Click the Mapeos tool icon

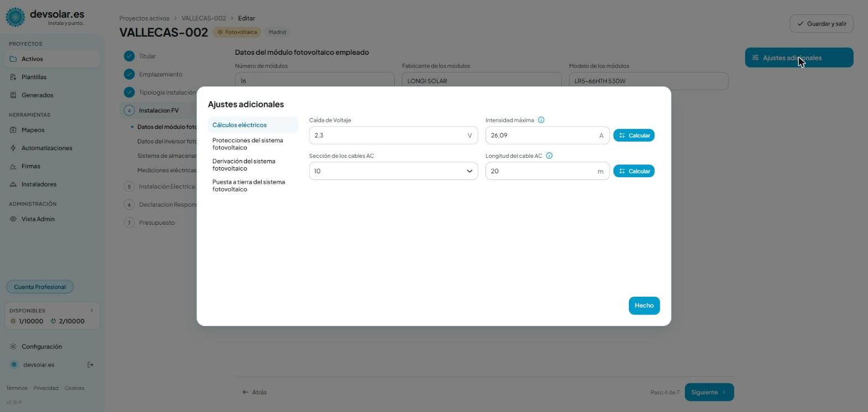pos(13,130)
